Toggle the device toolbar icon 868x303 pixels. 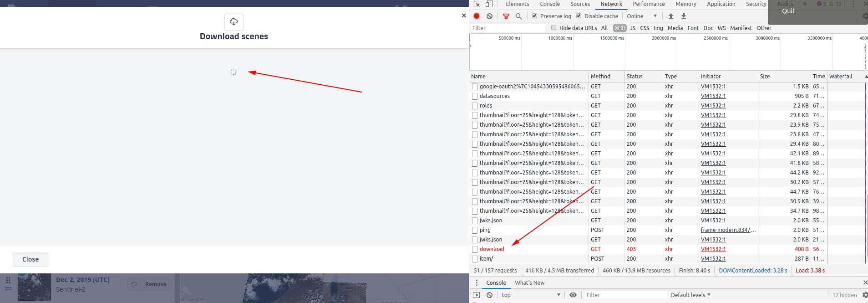[489, 4]
